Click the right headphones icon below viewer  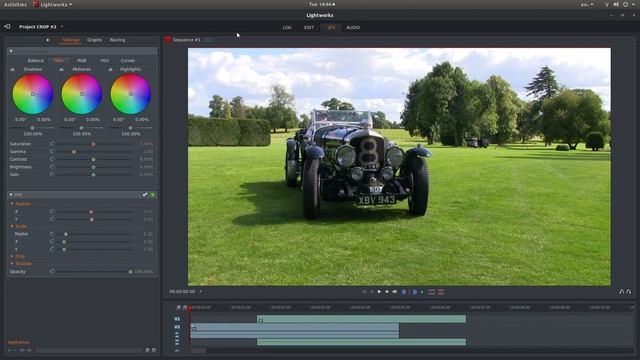629,291
